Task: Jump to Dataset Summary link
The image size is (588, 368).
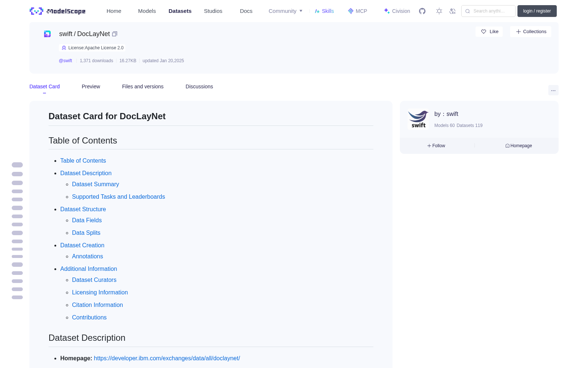Action: (x=96, y=184)
